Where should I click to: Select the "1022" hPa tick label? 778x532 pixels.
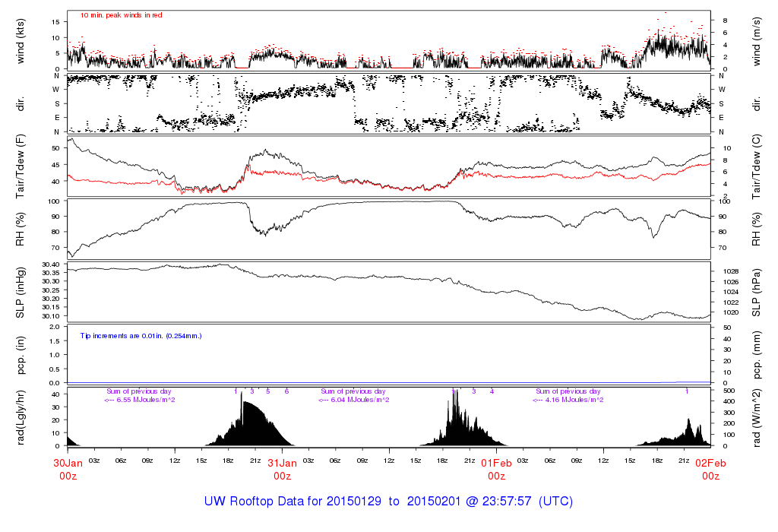[x=731, y=302]
